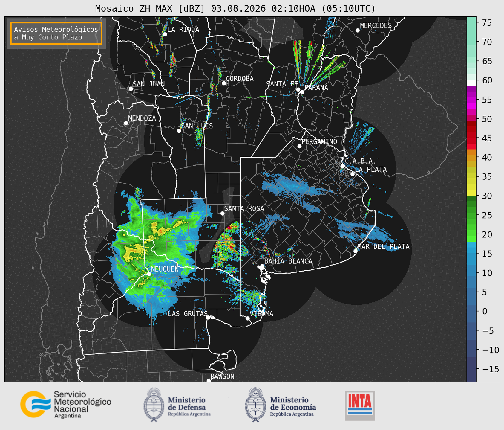Click the Viedma city marker
Screen dimensions: 504x430
pyautogui.click(x=248, y=318)
